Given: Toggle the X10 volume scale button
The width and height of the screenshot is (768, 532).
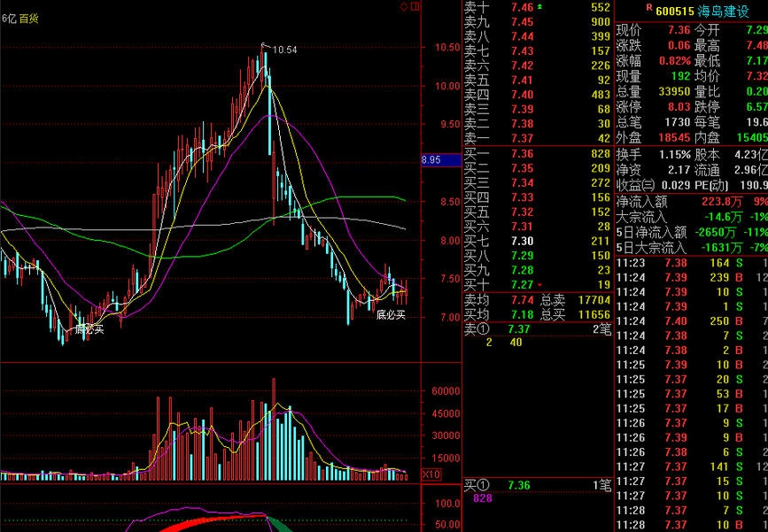Looking at the screenshot, I should tap(431, 474).
